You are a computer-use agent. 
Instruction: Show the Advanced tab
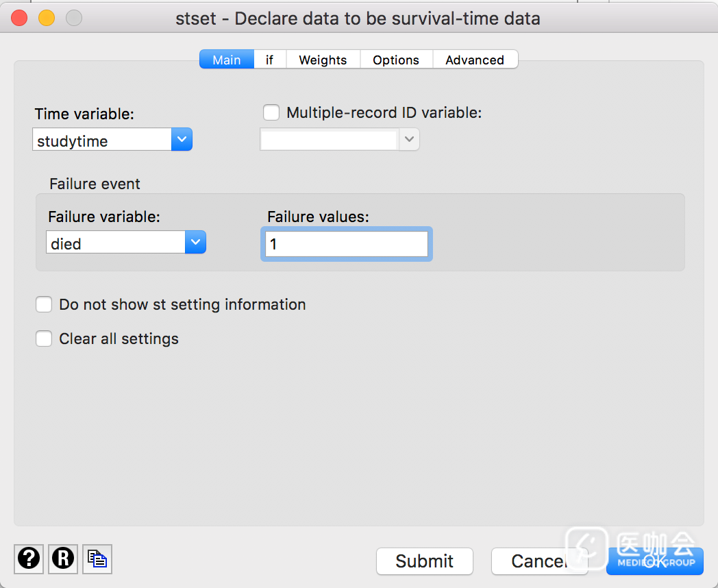[474, 60]
